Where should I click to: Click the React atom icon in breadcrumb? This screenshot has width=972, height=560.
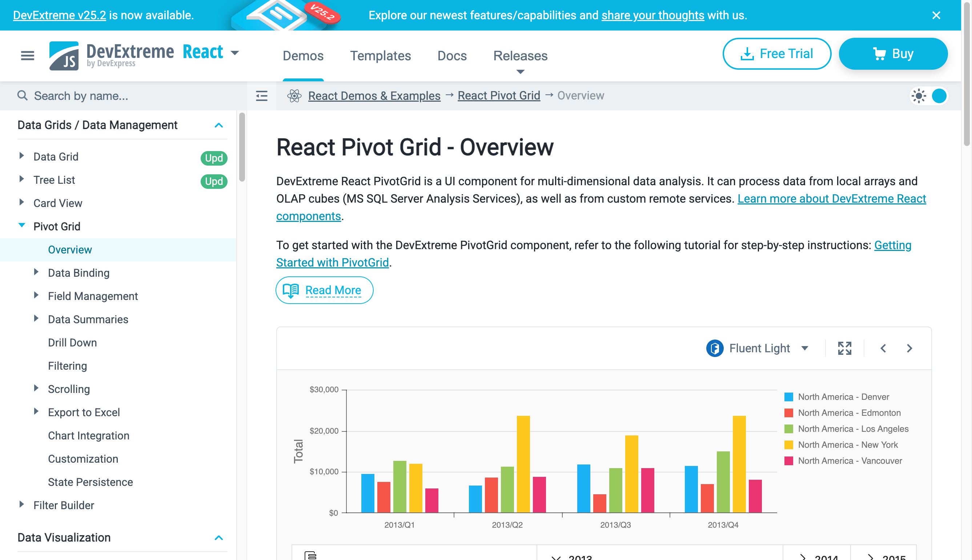(294, 96)
